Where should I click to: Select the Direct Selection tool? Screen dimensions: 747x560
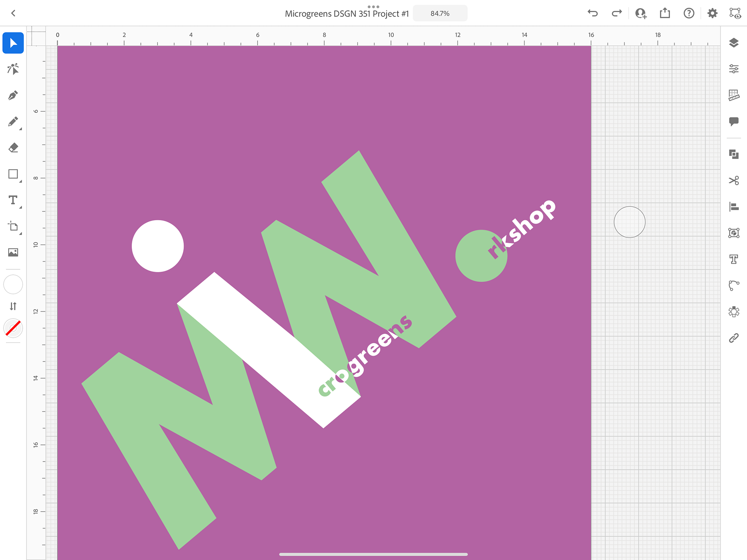tap(13, 69)
